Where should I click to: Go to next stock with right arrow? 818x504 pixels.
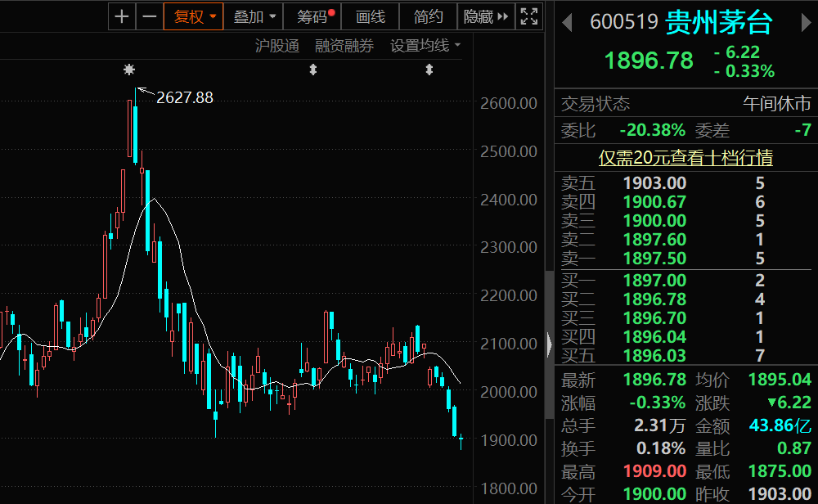pos(807,23)
